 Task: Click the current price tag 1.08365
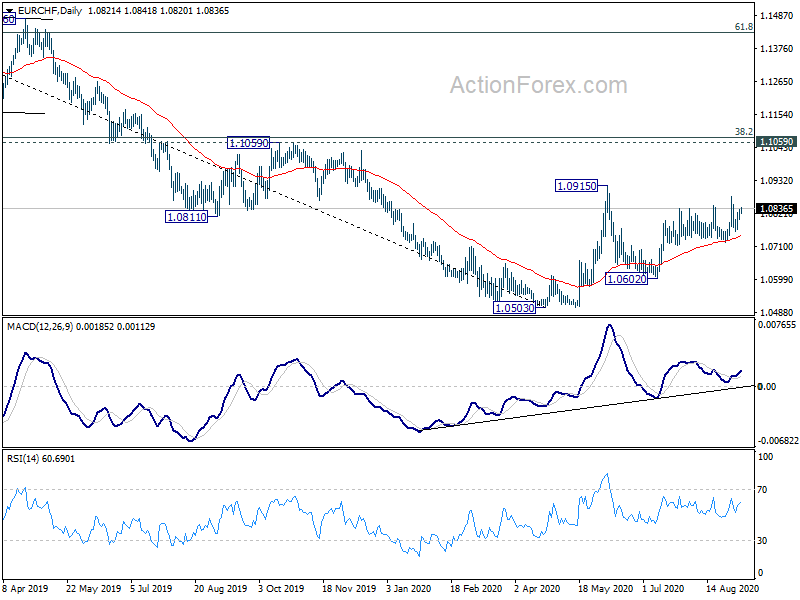[x=776, y=209]
